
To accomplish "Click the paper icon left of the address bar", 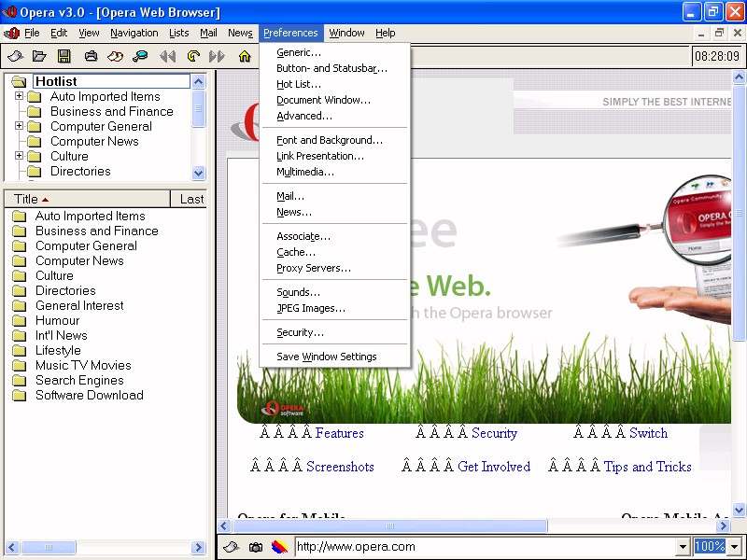I will click(x=231, y=547).
